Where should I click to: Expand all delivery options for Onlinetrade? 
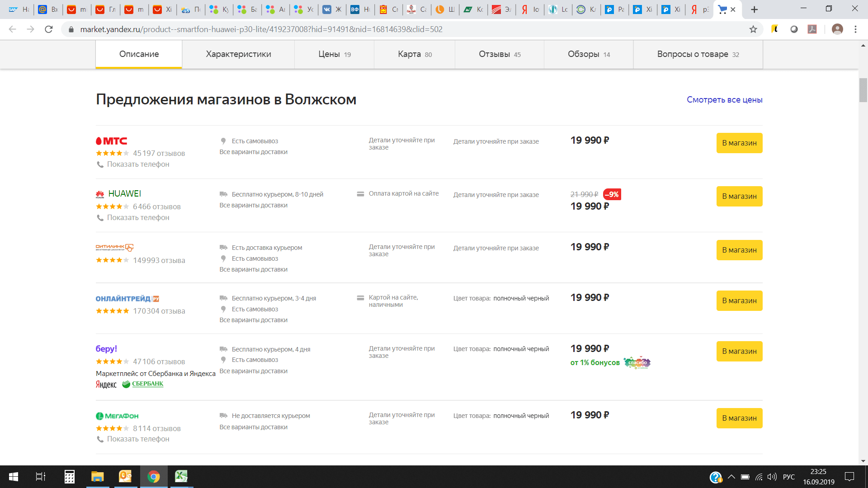click(253, 320)
